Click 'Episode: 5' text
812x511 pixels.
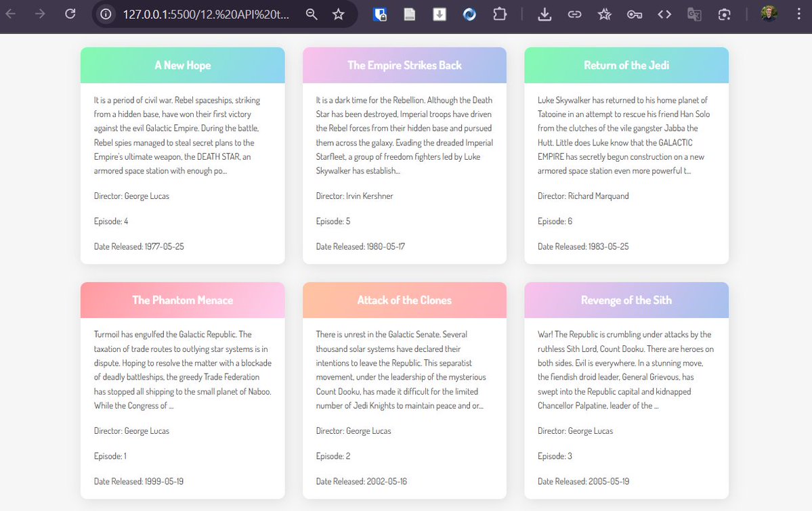[x=333, y=221]
